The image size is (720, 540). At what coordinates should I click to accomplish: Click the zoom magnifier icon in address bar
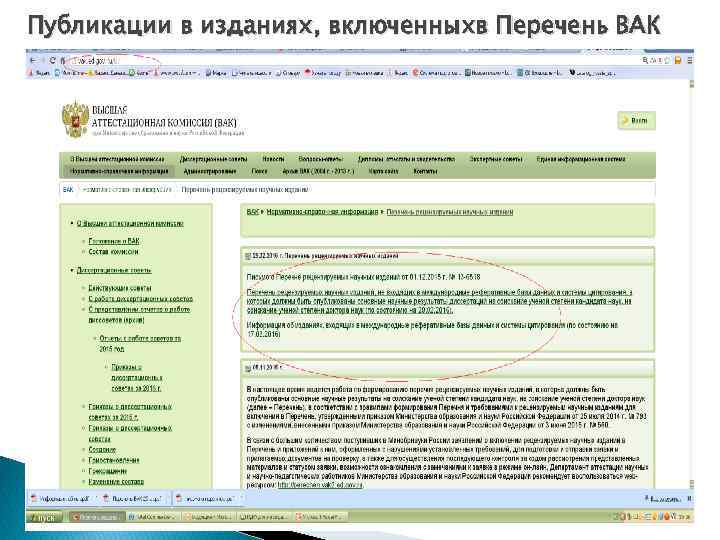[x=645, y=60]
